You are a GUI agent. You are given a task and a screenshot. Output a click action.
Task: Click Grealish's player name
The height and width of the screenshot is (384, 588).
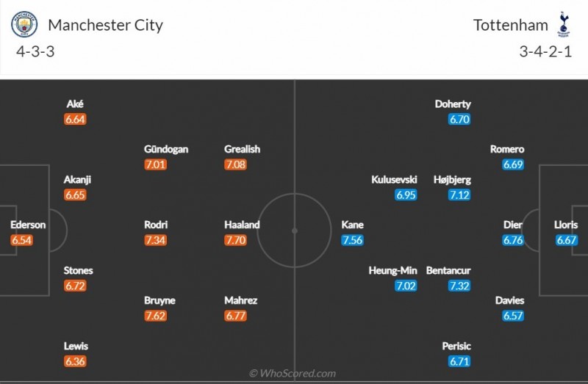[242, 149]
